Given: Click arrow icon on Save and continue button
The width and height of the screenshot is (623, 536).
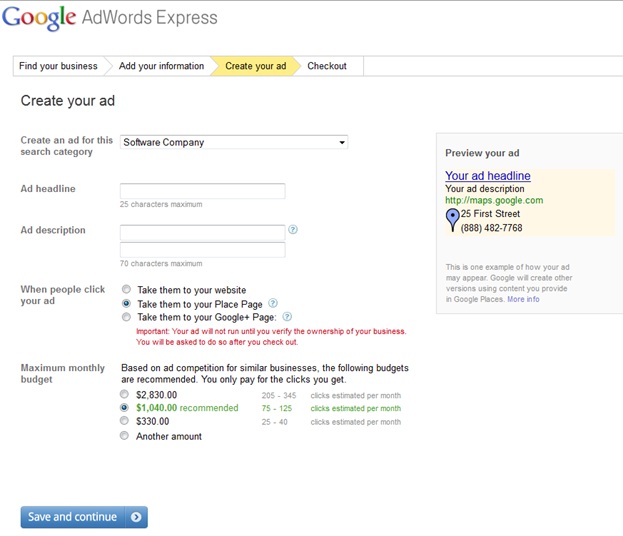Looking at the screenshot, I should pyautogui.click(x=137, y=517).
